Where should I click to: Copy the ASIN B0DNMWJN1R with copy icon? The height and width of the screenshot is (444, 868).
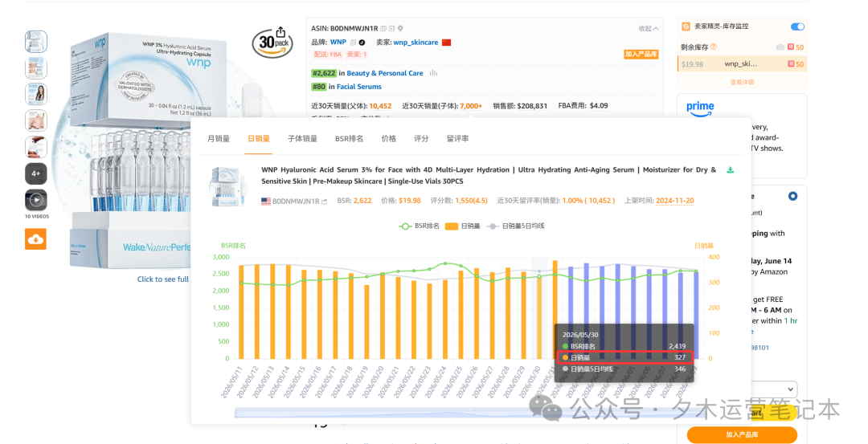coord(383,28)
